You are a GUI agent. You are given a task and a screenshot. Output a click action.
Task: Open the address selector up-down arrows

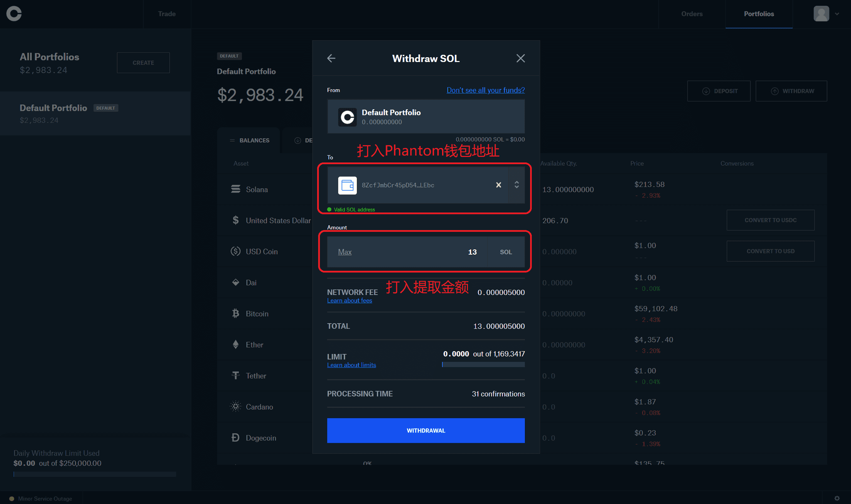click(517, 184)
